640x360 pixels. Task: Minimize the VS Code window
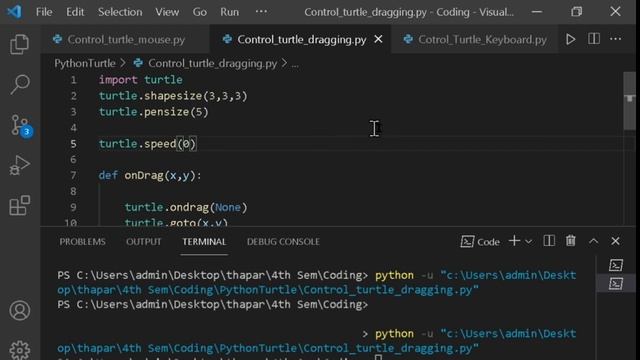click(537, 12)
